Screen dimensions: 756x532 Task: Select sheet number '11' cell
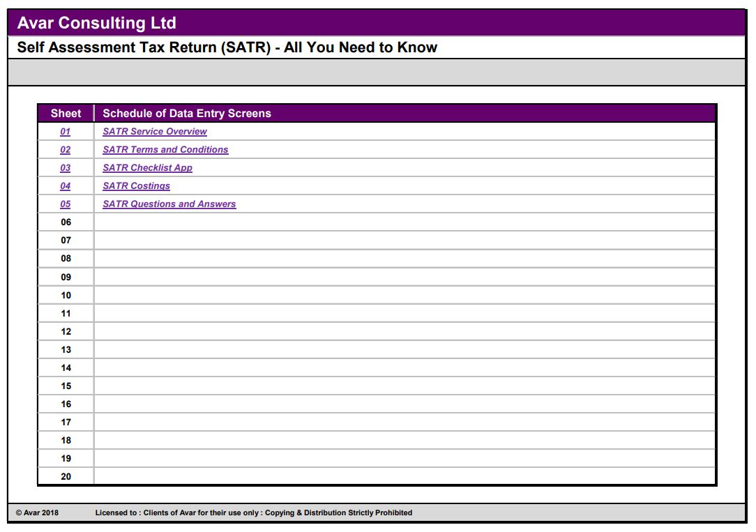pyautogui.click(x=66, y=313)
